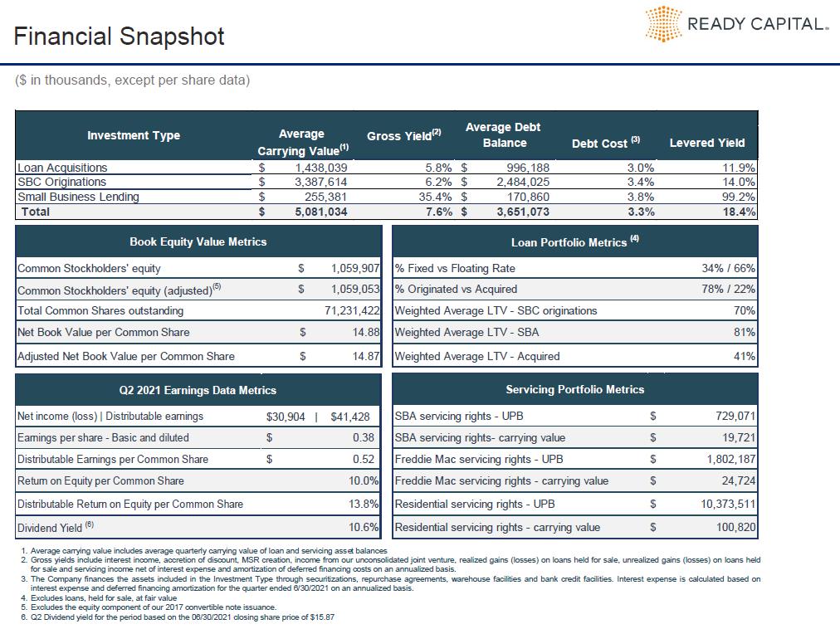Click the 0.52 Distributable Earnings per share value
Viewport: 840px width, 629px height.
[364, 459]
